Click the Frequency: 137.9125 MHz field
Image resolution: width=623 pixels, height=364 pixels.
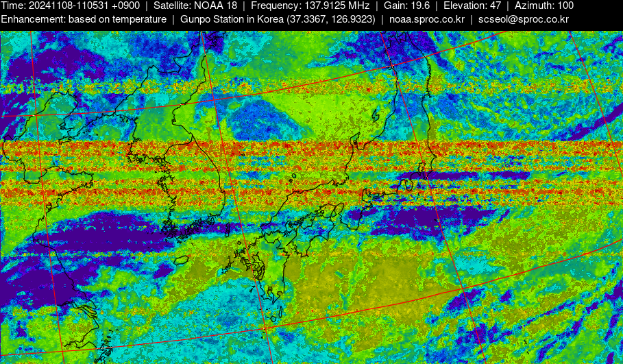[x=310, y=5]
